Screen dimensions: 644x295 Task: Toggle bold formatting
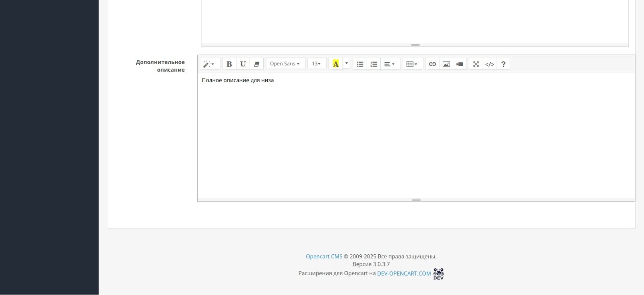coord(229,64)
